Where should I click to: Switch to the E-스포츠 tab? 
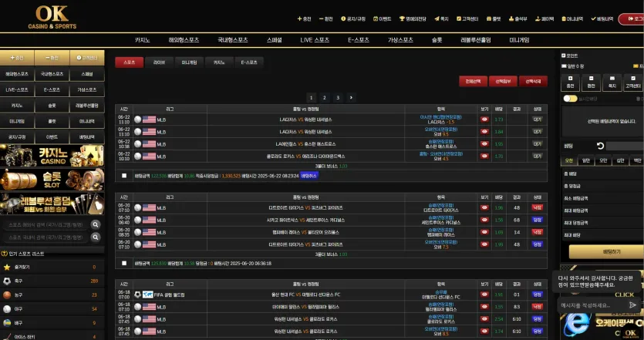coord(249,62)
